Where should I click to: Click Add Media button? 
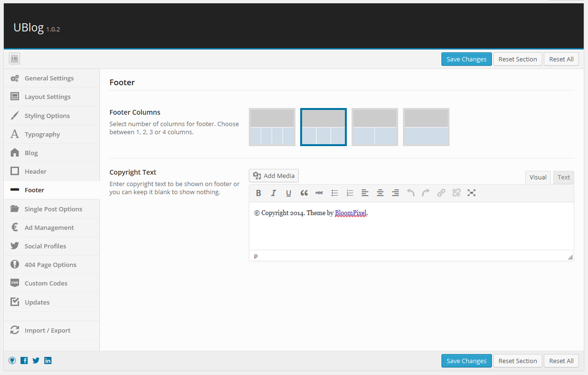[x=274, y=176]
